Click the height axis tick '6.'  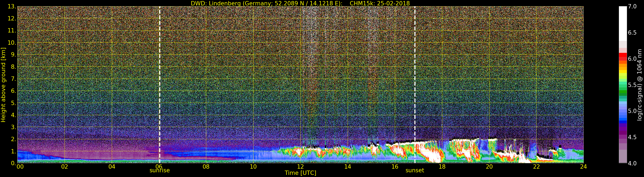tap(14, 91)
